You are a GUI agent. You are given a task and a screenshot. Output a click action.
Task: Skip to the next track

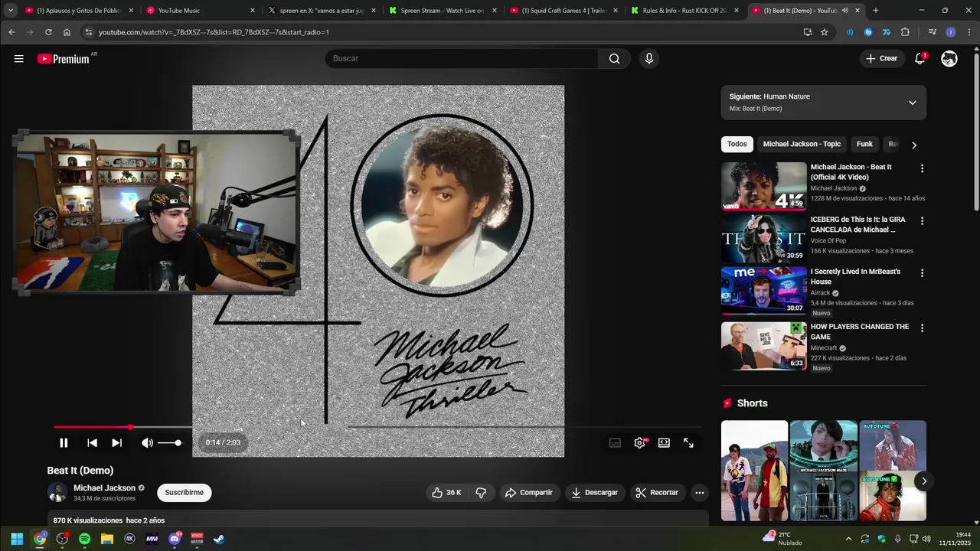pyautogui.click(x=116, y=442)
